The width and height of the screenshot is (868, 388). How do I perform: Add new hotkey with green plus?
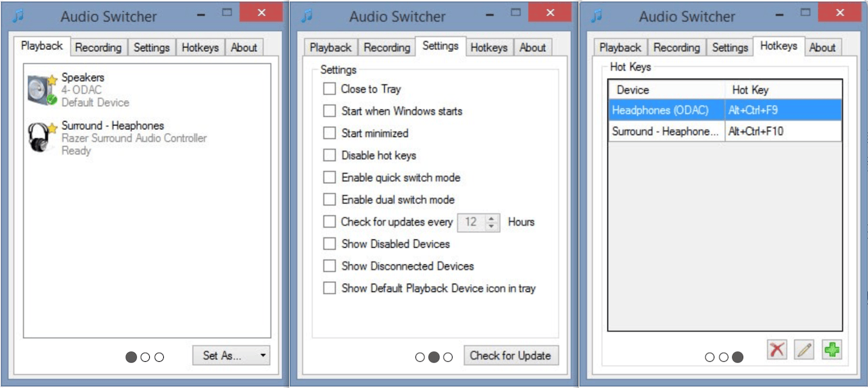pos(832,350)
